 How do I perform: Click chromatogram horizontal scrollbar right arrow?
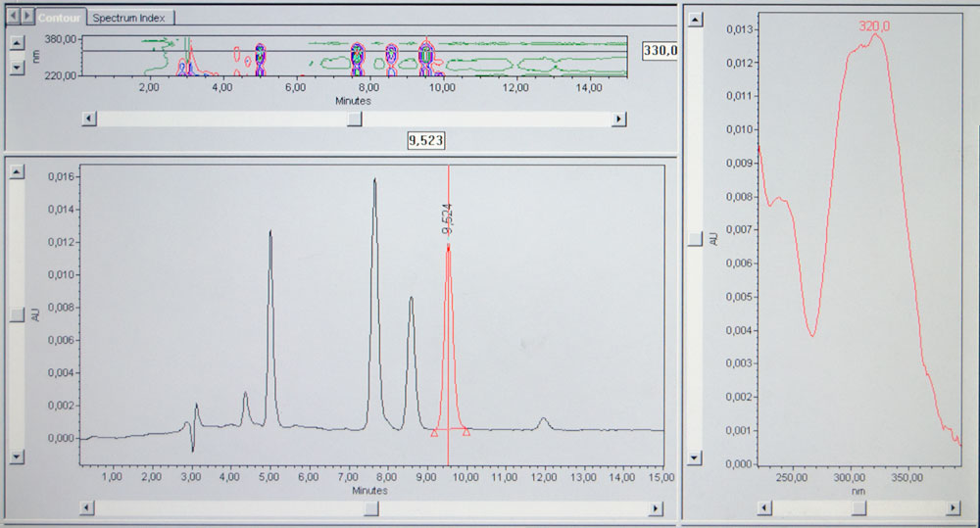[x=655, y=508]
